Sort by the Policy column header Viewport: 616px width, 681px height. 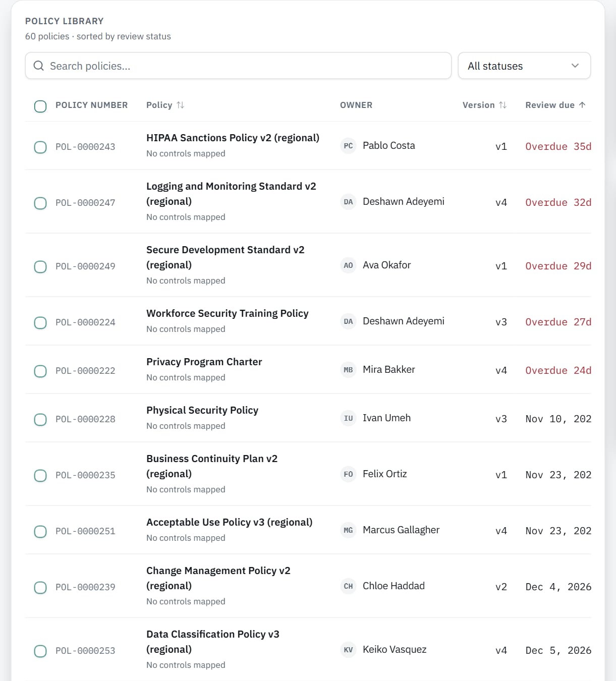coord(165,105)
